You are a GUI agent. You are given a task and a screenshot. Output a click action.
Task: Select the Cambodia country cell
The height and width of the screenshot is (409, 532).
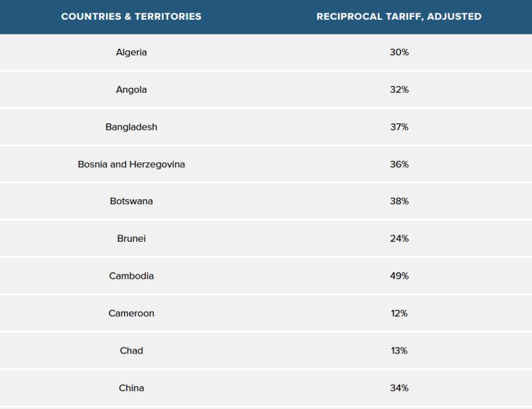[131, 276]
